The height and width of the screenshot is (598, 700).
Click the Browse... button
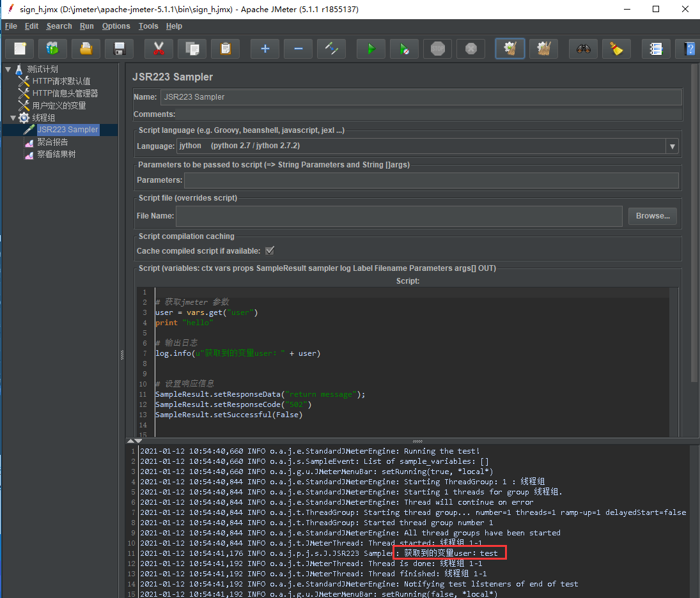pyautogui.click(x=652, y=216)
